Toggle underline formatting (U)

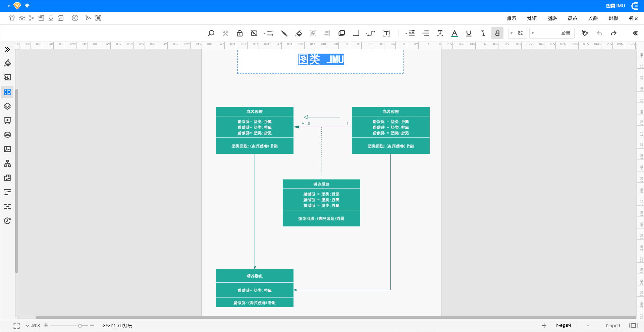pos(469,33)
